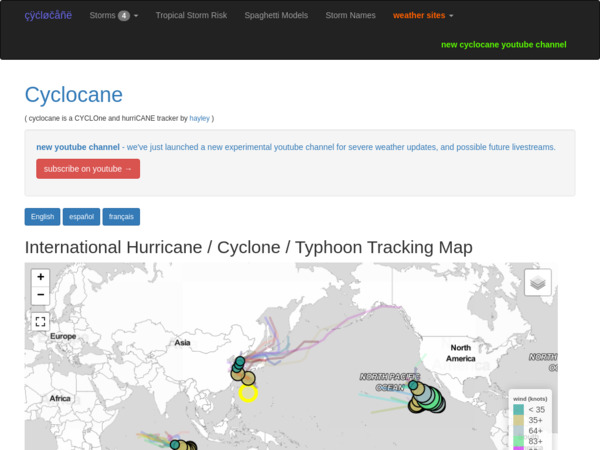600x450 pixels.
Task: Switch language to français
Action: pos(121,217)
